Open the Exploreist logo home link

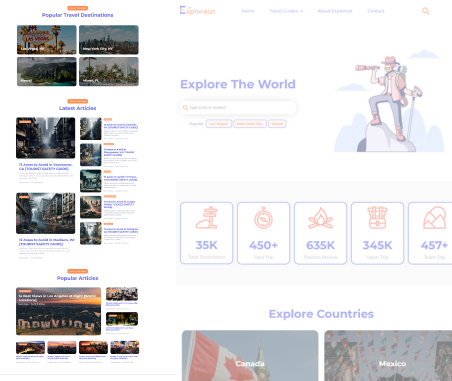(x=198, y=11)
